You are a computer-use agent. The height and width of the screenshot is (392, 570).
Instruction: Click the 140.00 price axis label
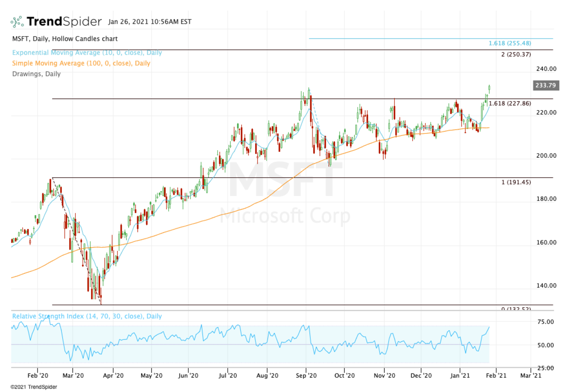(546, 286)
